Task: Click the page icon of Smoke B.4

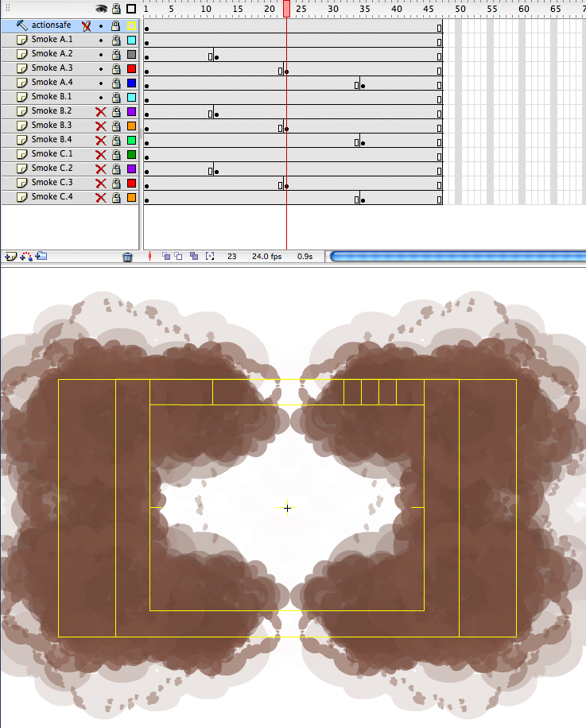Action: [21, 140]
